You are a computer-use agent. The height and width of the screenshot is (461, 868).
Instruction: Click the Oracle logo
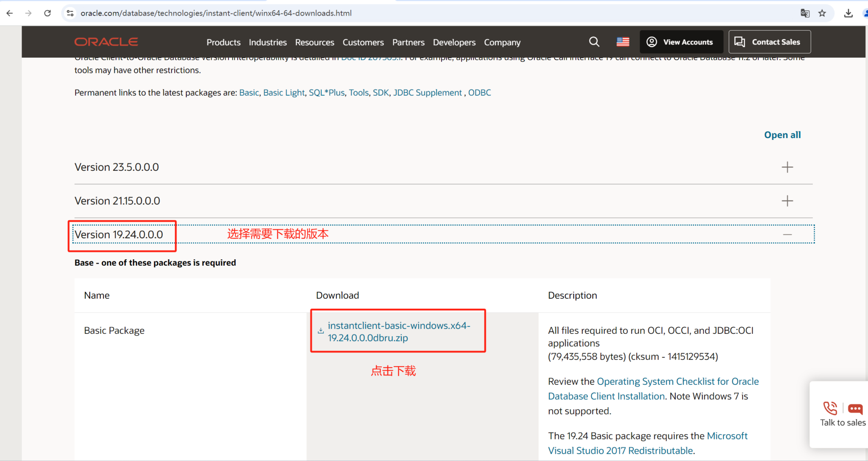(106, 42)
